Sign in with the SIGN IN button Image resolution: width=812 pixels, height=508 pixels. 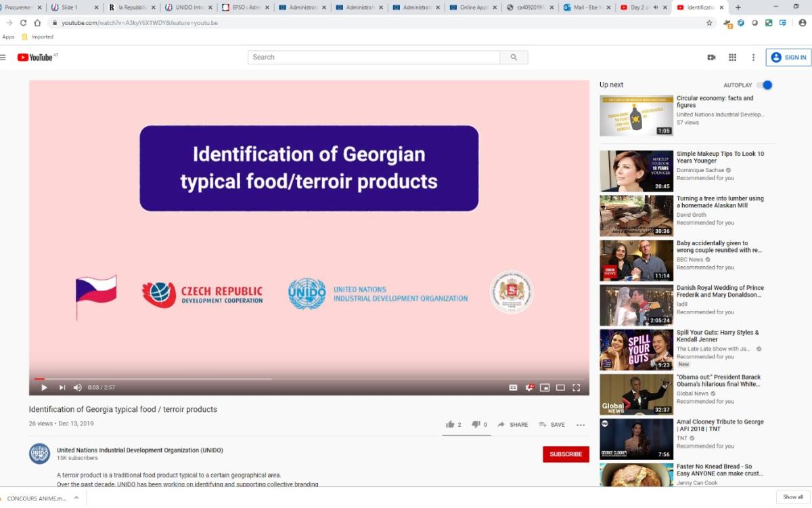click(788, 58)
